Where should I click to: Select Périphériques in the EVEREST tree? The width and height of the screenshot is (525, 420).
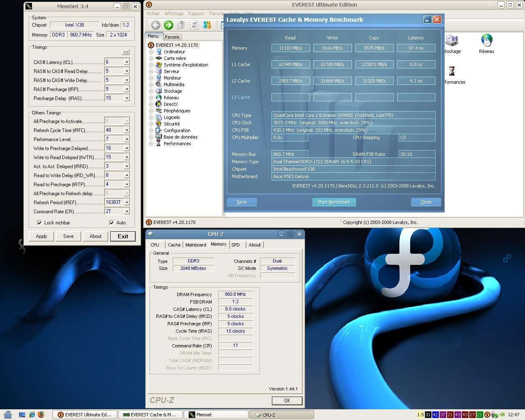177,111
